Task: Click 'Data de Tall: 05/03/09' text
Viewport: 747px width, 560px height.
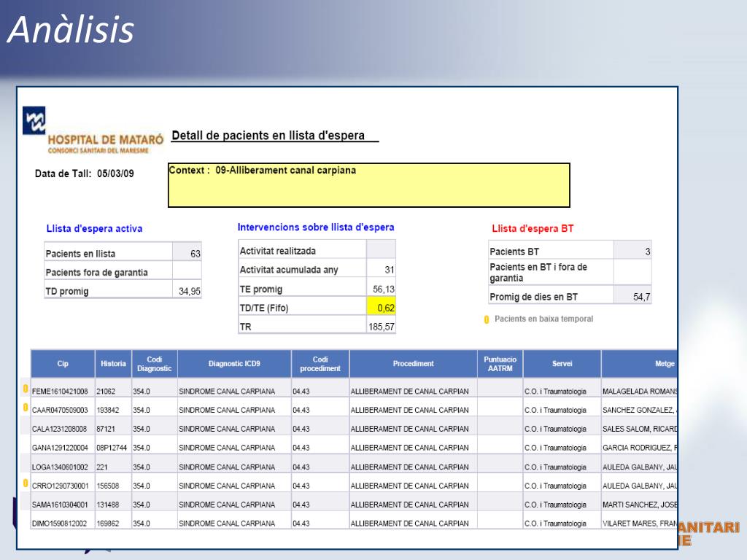Action: 85,174
